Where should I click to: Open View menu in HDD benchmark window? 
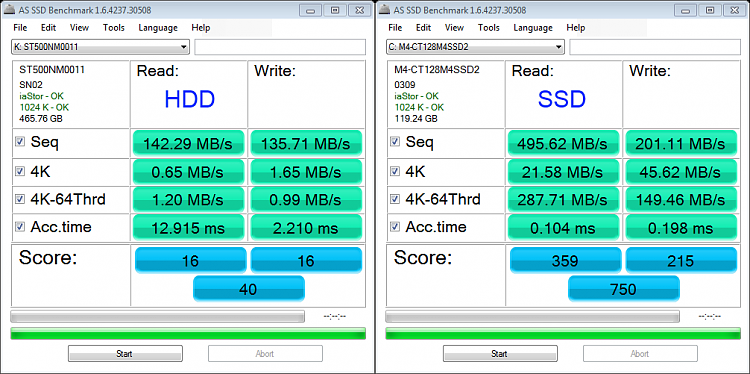79,28
